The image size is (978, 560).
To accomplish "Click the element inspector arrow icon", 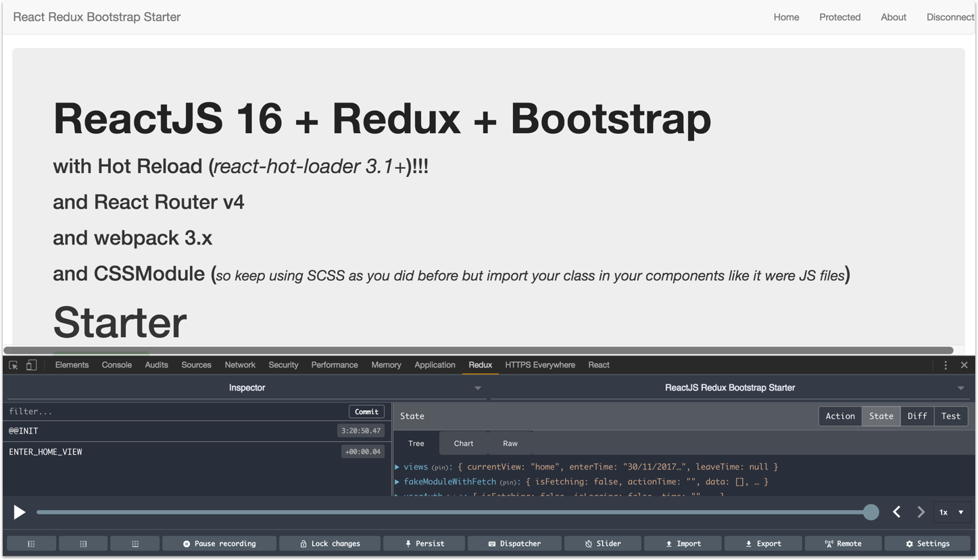I will pos(14,365).
